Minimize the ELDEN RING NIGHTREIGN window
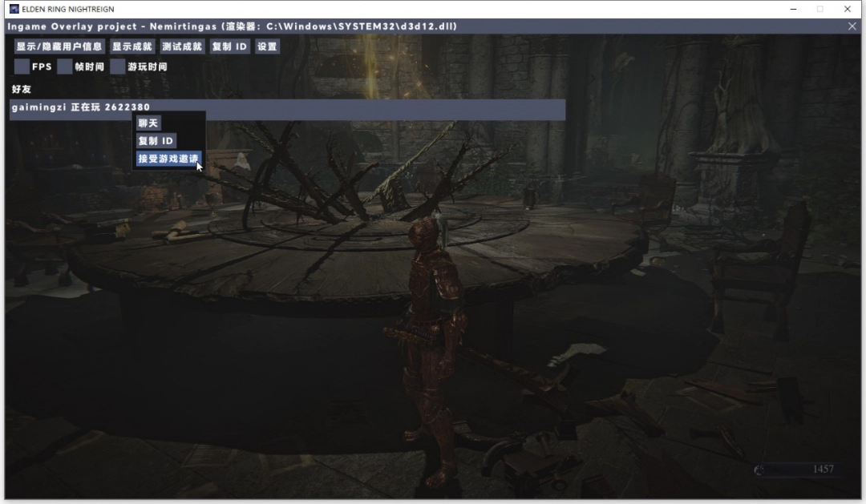This screenshot has height=504, width=866. coord(794,9)
